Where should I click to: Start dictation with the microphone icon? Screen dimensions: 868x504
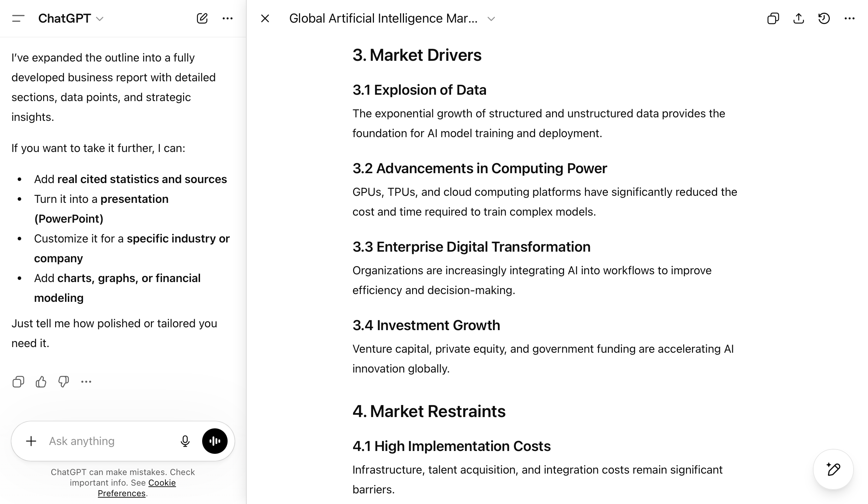coord(185,441)
